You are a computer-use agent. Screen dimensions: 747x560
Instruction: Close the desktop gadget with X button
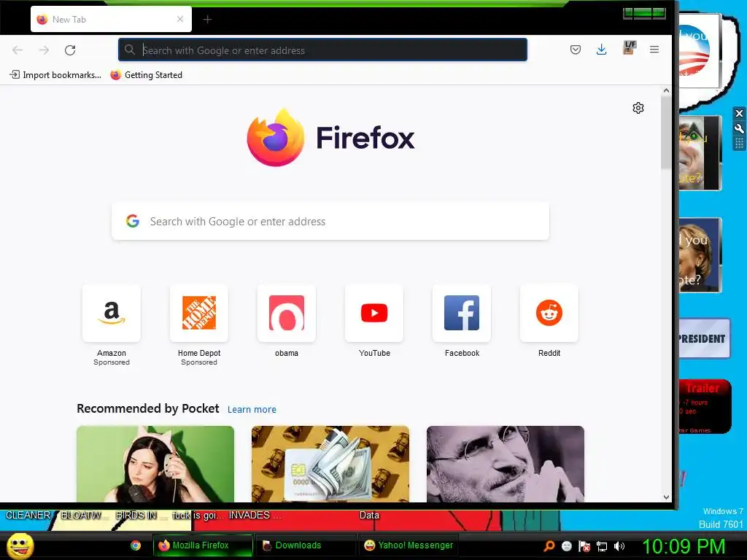tap(739, 113)
